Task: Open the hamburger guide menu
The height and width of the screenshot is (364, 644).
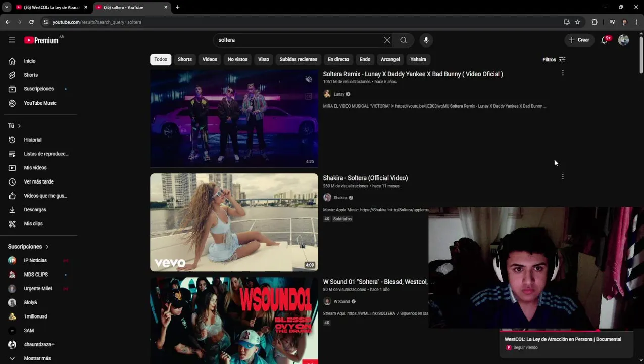Action: (x=12, y=40)
